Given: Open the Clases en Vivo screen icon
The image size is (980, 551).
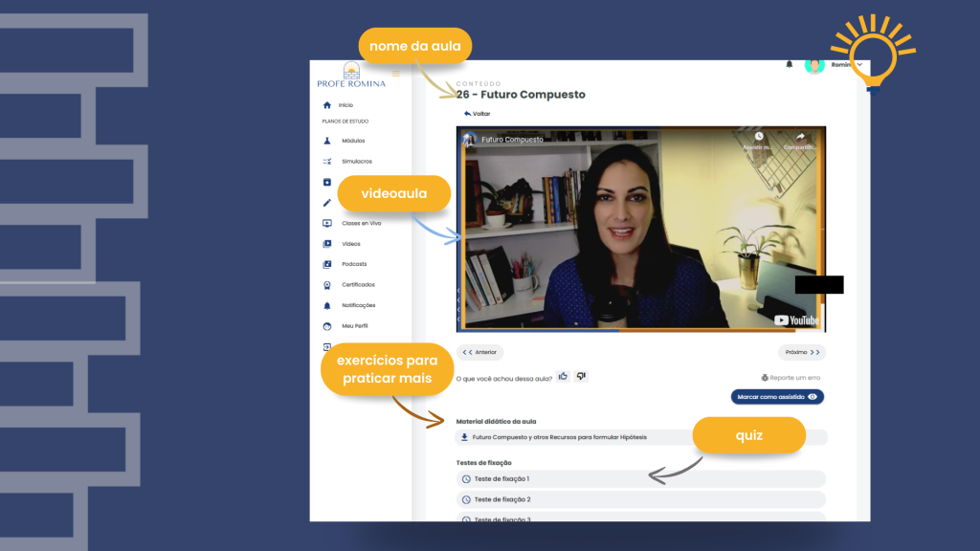Looking at the screenshot, I should (327, 223).
